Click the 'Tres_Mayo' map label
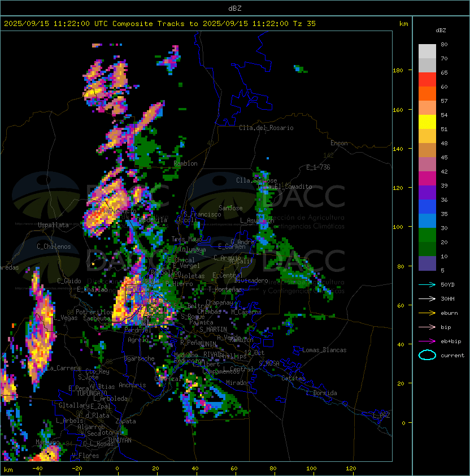This screenshot has height=476, width=470. click(186, 239)
